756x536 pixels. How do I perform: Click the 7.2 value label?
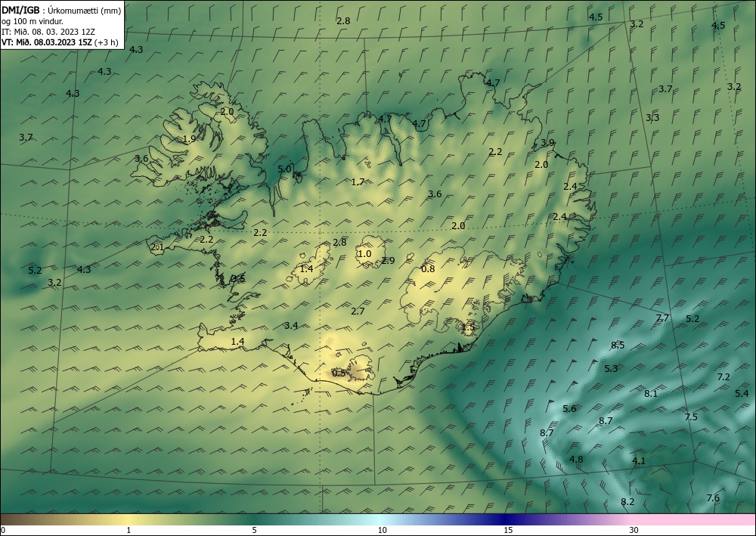[723, 377]
